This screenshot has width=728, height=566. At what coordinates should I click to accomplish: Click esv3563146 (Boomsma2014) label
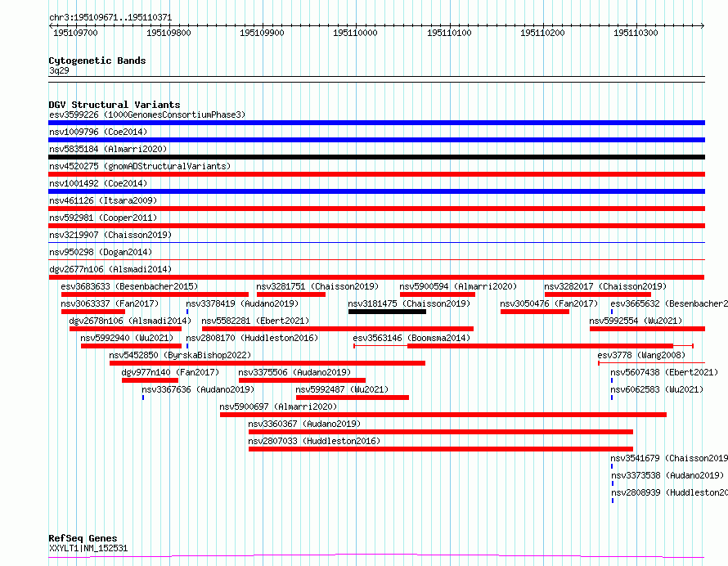pyautogui.click(x=411, y=338)
